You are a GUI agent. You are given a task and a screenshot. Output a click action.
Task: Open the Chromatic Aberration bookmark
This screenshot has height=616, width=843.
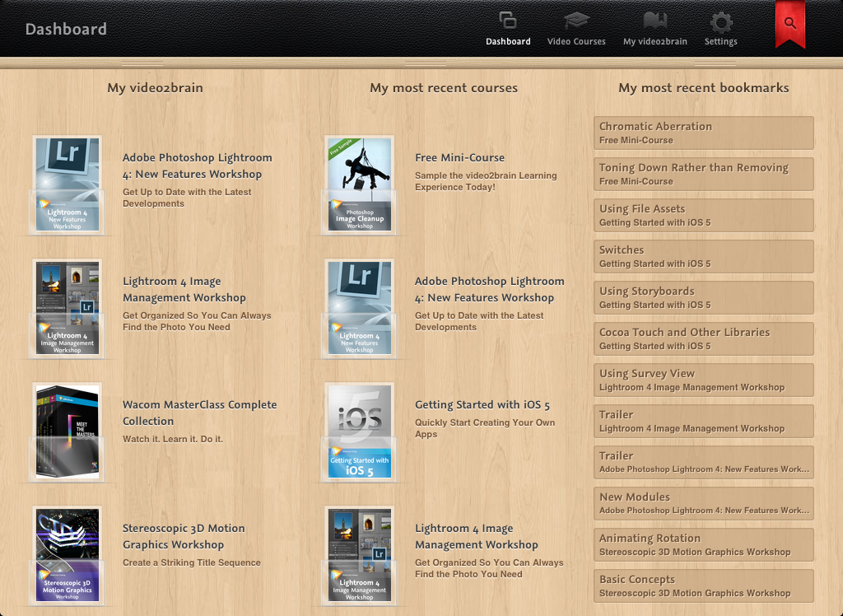(704, 133)
